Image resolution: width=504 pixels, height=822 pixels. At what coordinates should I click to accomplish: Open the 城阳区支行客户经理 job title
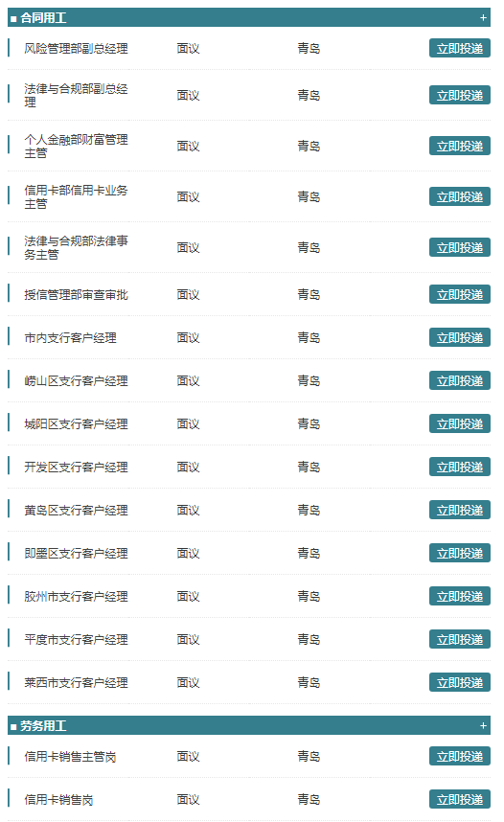(76, 424)
